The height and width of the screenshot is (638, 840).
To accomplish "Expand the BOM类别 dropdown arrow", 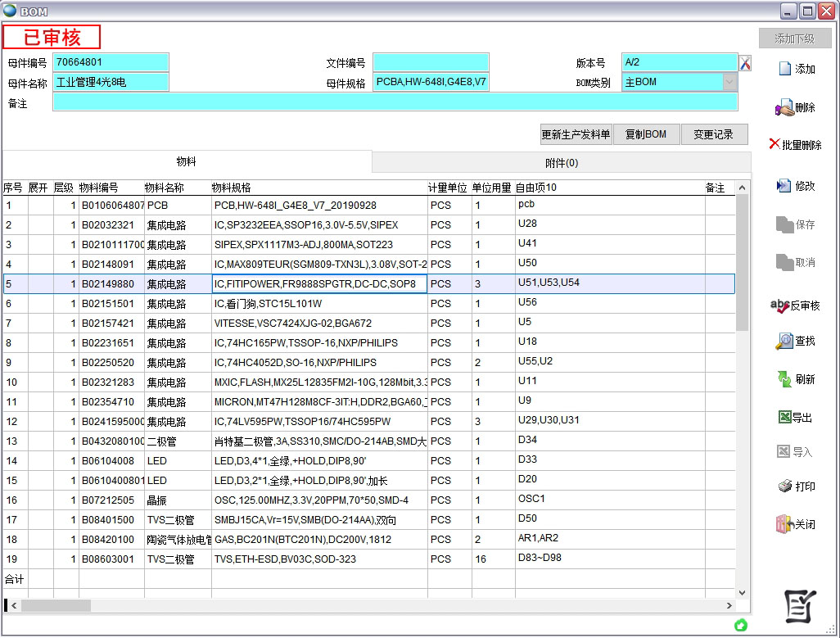I will click(729, 82).
